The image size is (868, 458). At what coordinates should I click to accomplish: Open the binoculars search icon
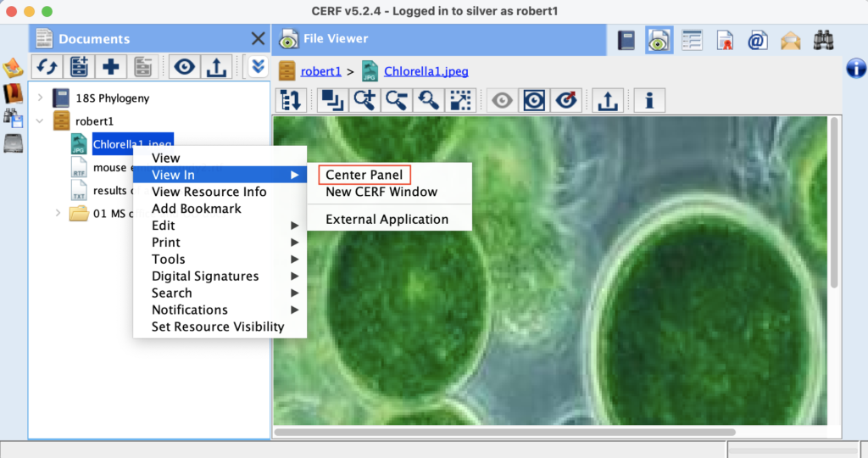tap(823, 40)
